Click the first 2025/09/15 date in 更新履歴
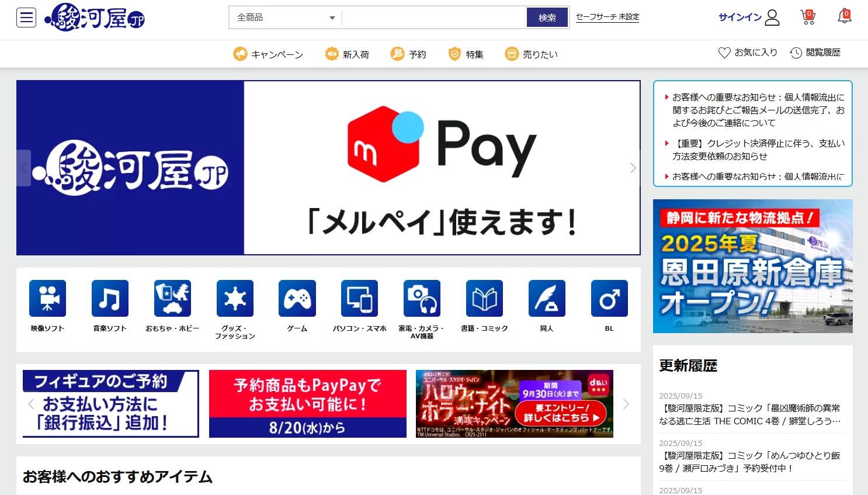The height and width of the screenshot is (495, 868). coord(680,396)
